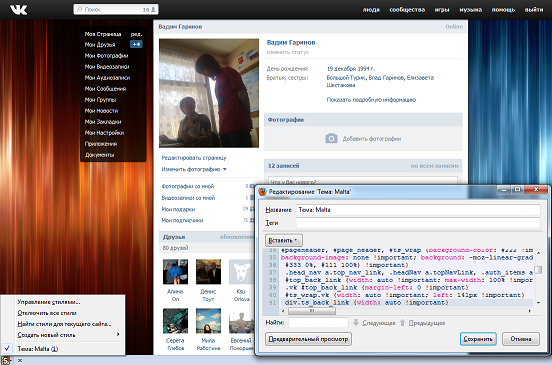Open the 'сообщества' header link
Image resolution: width=552 pixels, height=365 pixels.
tap(407, 10)
